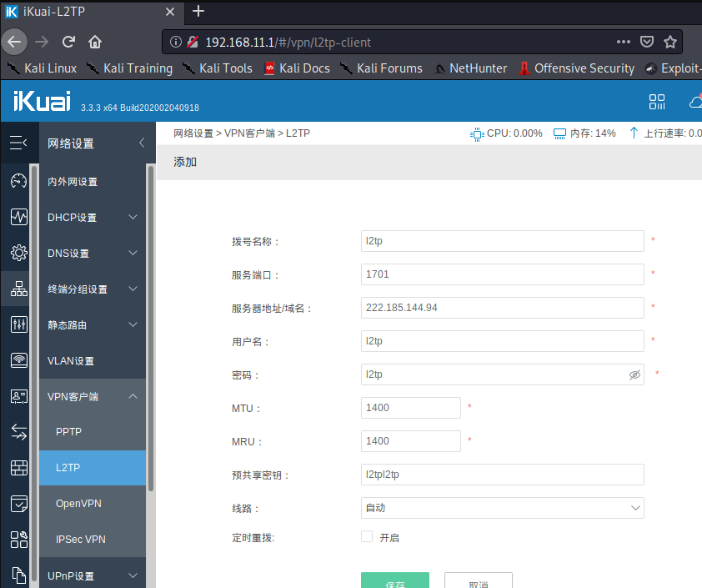Open a new browser tab with plus
This screenshot has height=588, width=702.
pos(198,11)
